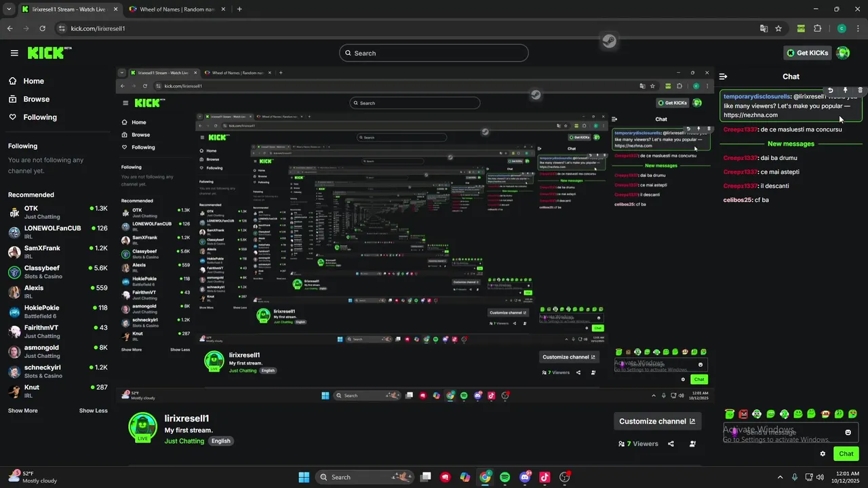The image size is (868, 488).
Task: Click the 7 Viewers count
Action: coord(638,444)
